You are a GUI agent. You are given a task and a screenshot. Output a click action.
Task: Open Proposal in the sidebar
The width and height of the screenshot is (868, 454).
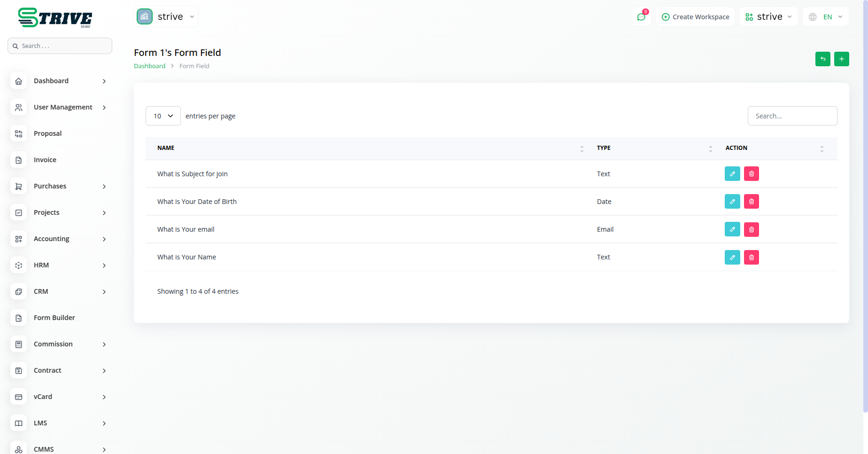tap(47, 133)
